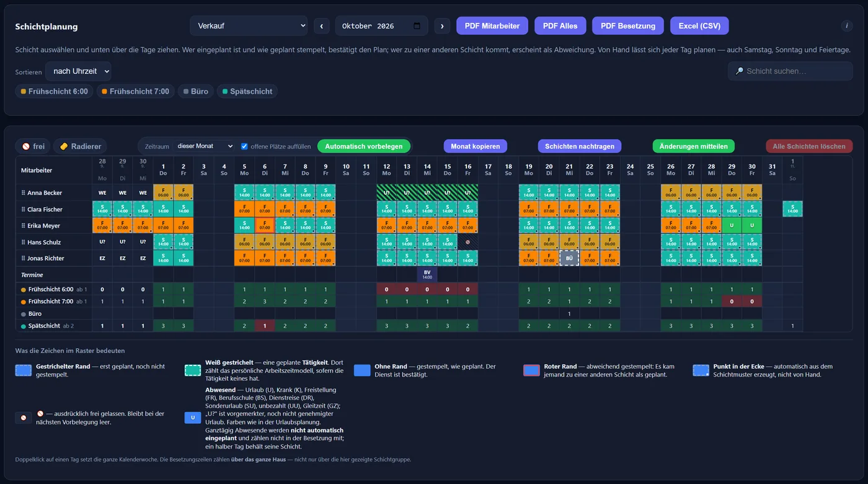Activate the Radierer eraser tool

click(80, 146)
